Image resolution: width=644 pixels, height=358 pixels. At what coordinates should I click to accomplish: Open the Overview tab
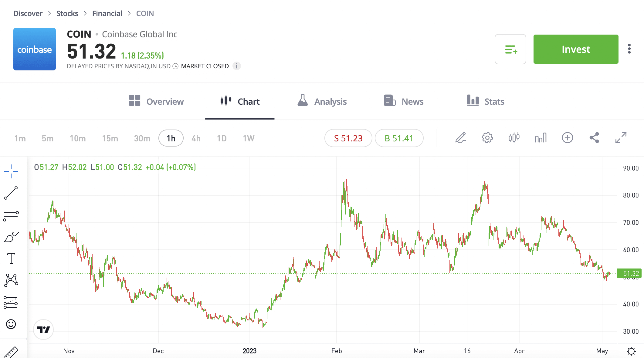[x=156, y=101]
